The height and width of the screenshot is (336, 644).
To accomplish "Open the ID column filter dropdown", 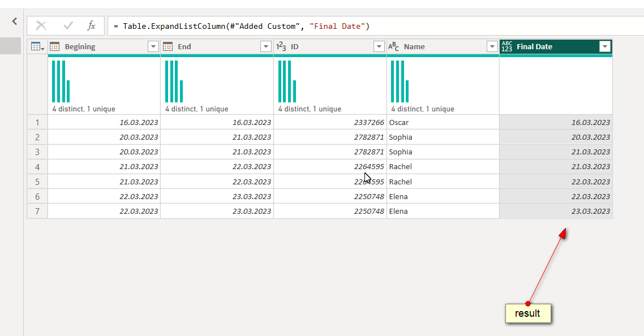I will point(379,47).
